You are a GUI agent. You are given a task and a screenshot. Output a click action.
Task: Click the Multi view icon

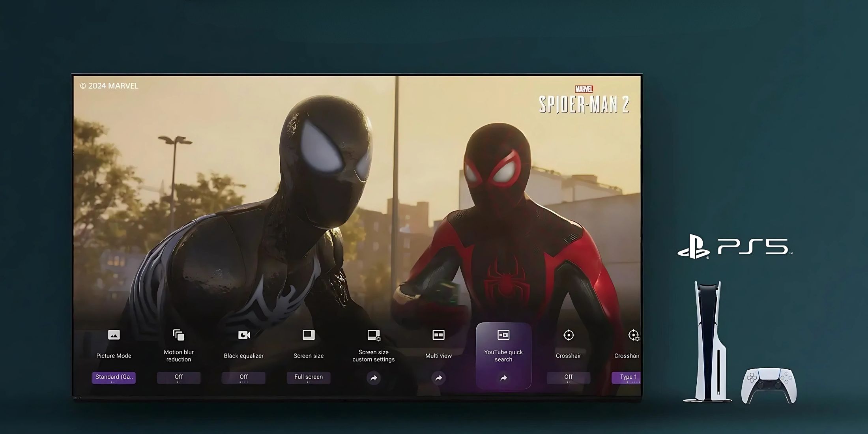[438, 335]
